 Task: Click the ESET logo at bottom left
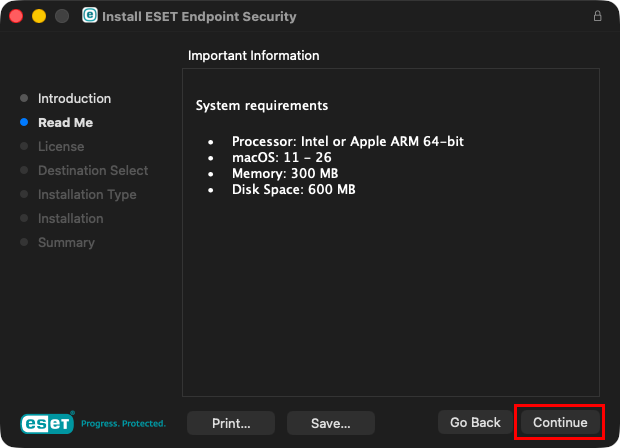click(47, 422)
